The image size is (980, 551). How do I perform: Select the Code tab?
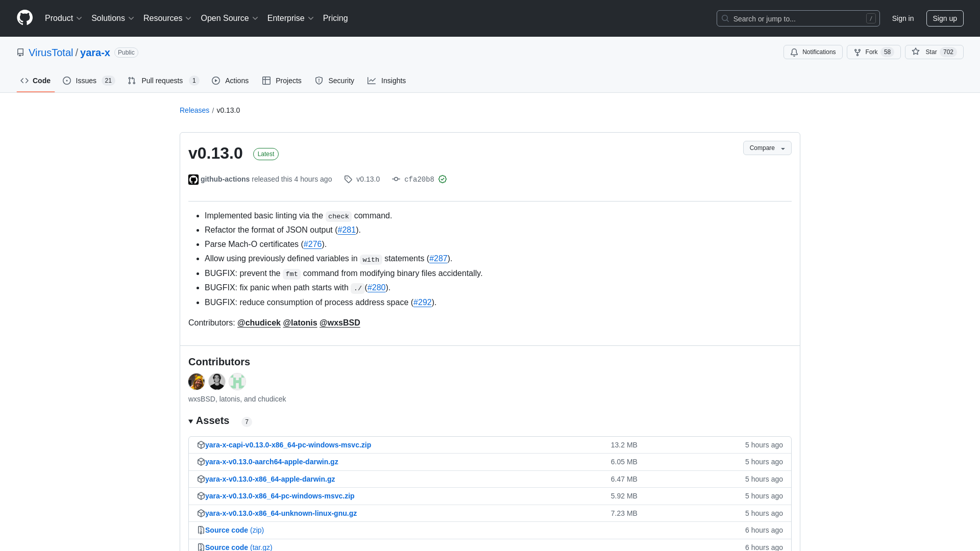(36, 80)
